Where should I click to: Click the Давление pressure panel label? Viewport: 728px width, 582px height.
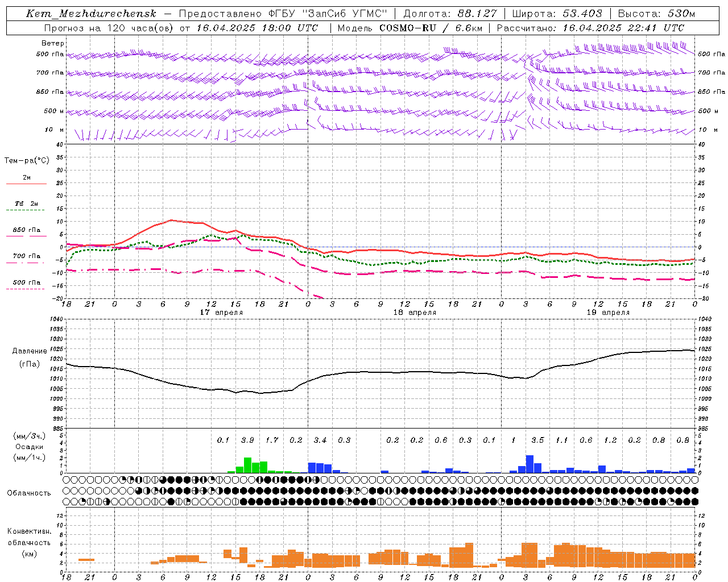pyautogui.click(x=30, y=351)
